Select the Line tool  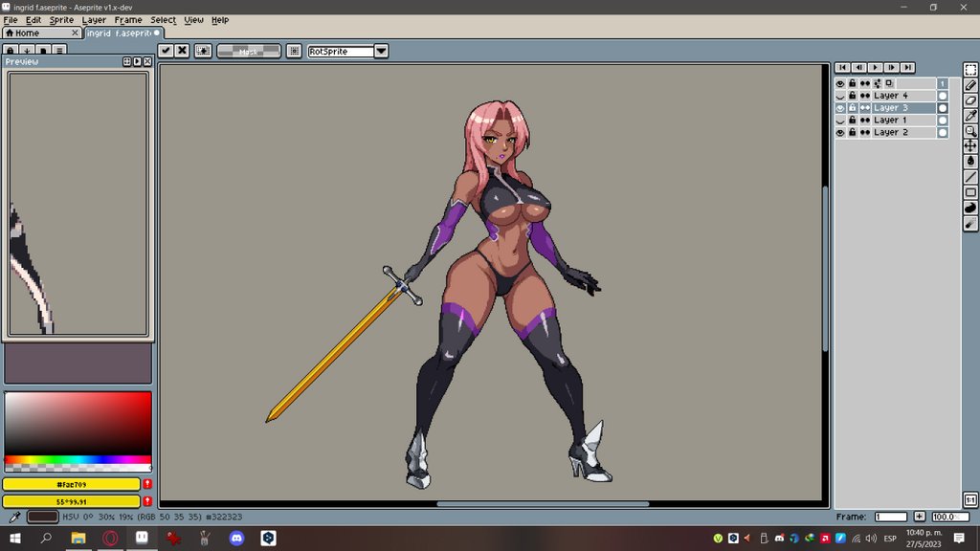(970, 177)
